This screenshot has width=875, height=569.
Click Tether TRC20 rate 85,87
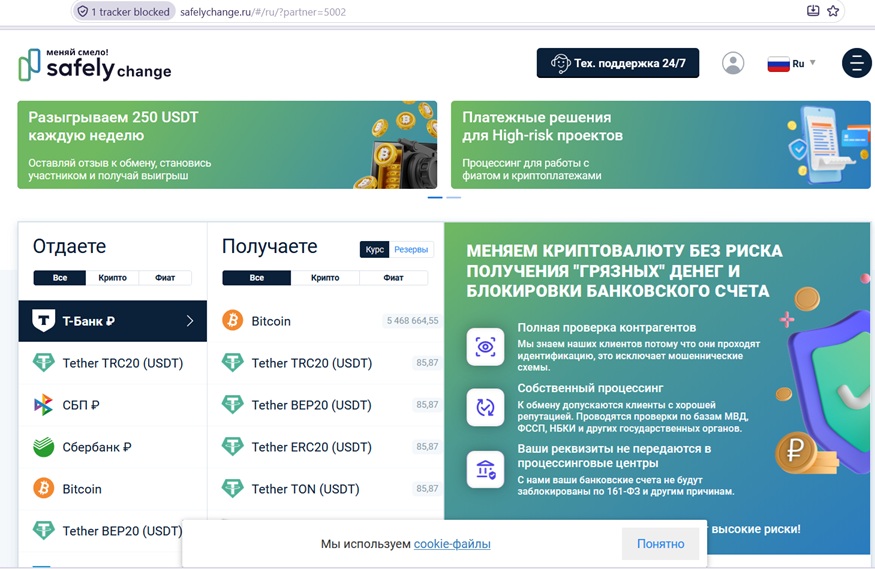tap(427, 363)
